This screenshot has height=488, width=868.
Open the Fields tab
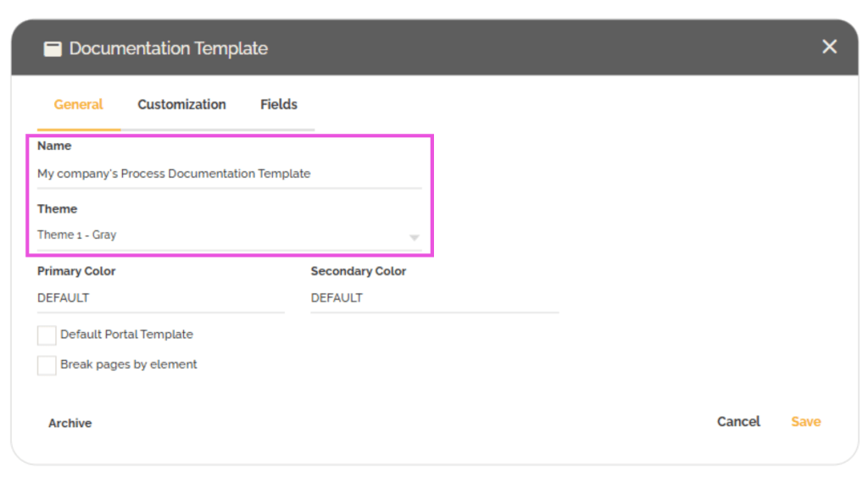tap(278, 104)
